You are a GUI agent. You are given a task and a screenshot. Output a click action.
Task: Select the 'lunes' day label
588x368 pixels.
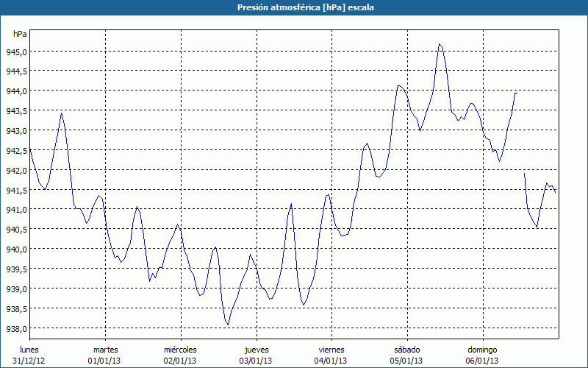(x=29, y=349)
